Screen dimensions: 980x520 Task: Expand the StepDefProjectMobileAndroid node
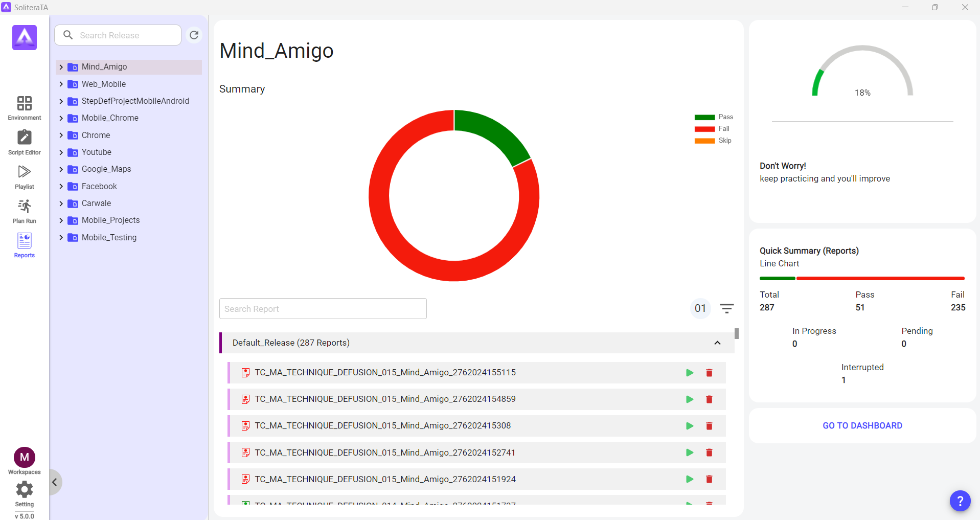pos(61,101)
